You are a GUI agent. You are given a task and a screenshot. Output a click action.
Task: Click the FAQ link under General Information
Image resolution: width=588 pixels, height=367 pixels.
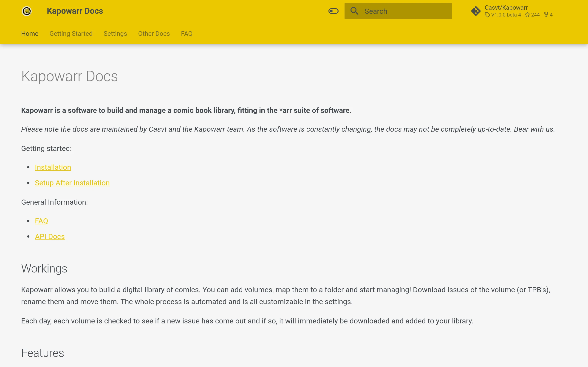coord(42,221)
